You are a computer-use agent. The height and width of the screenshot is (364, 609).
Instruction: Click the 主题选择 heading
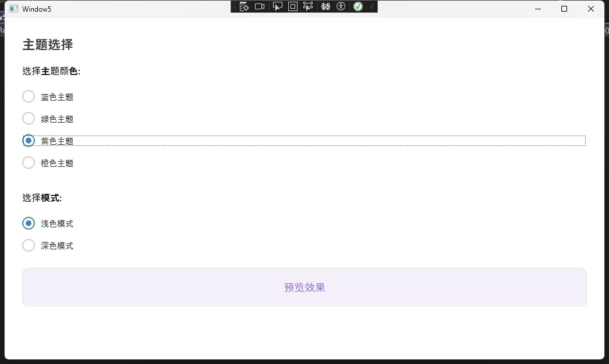coord(47,45)
